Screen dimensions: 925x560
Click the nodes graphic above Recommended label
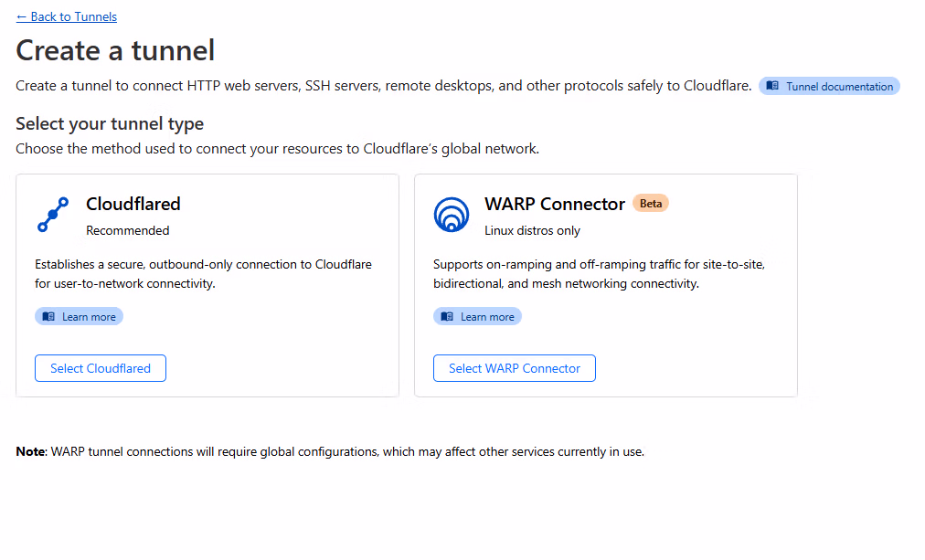(x=52, y=214)
